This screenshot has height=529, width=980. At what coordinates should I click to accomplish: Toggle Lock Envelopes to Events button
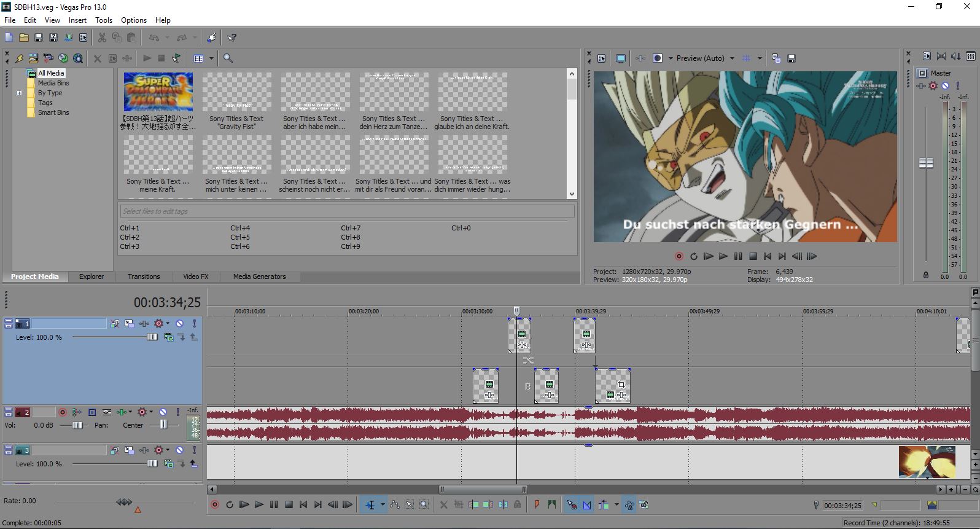click(x=629, y=505)
